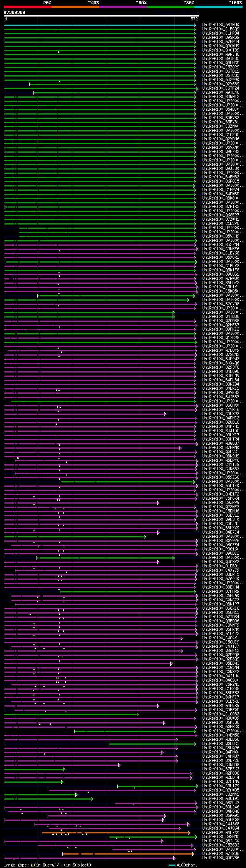The height and width of the screenshot is (868, 246).
Task: Select the UniRef100_Q9JJ80 entry
Action: pos(221,169)
